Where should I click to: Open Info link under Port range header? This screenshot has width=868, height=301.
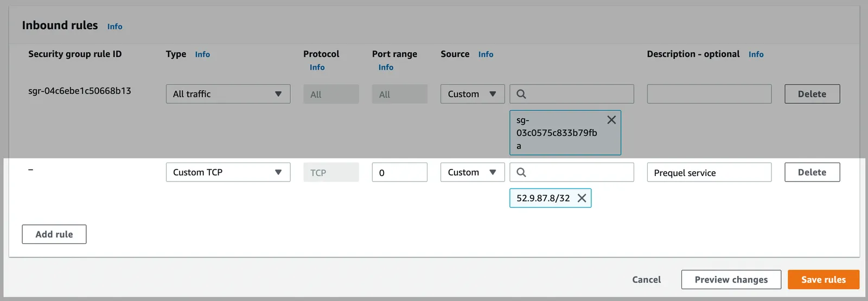(x=386, y=67)
